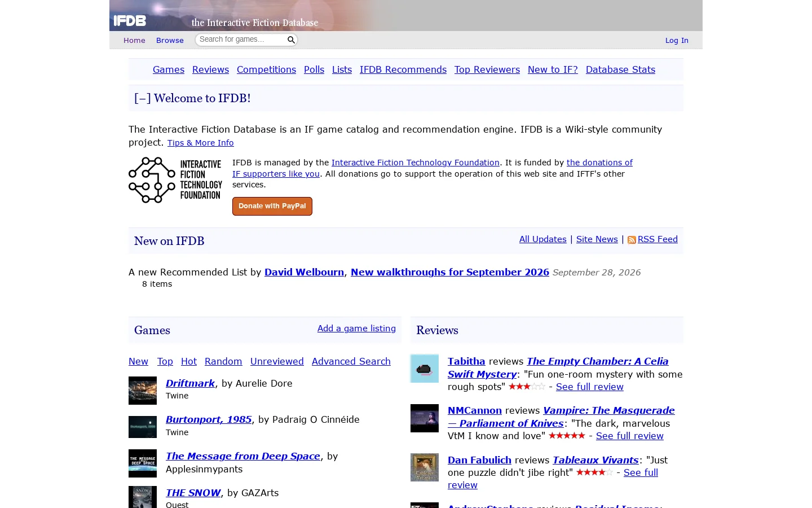Open THE SNOW cover thumbnail
Image resolution: width=812 pixels, height=508 pixels.
pos(143,497)
